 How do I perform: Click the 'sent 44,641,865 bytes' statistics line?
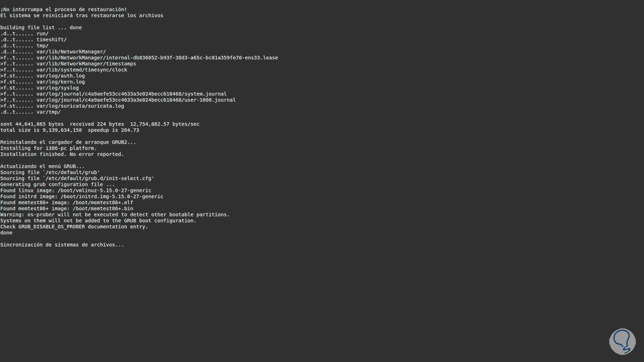(100, 124)
